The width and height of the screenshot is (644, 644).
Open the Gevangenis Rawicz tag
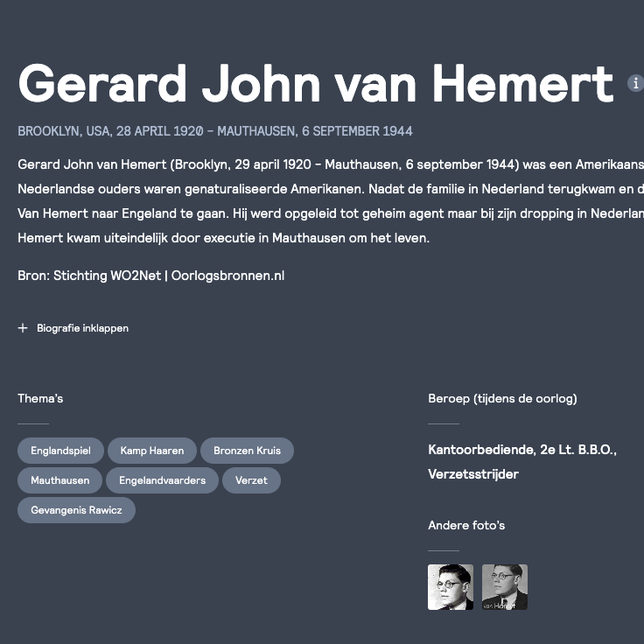(x=76, y=510)
